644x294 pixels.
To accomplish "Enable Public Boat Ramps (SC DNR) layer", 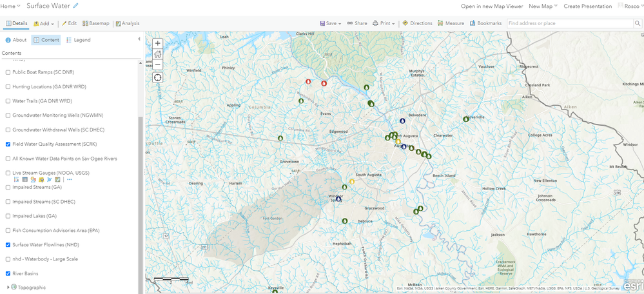I will 8,72.
